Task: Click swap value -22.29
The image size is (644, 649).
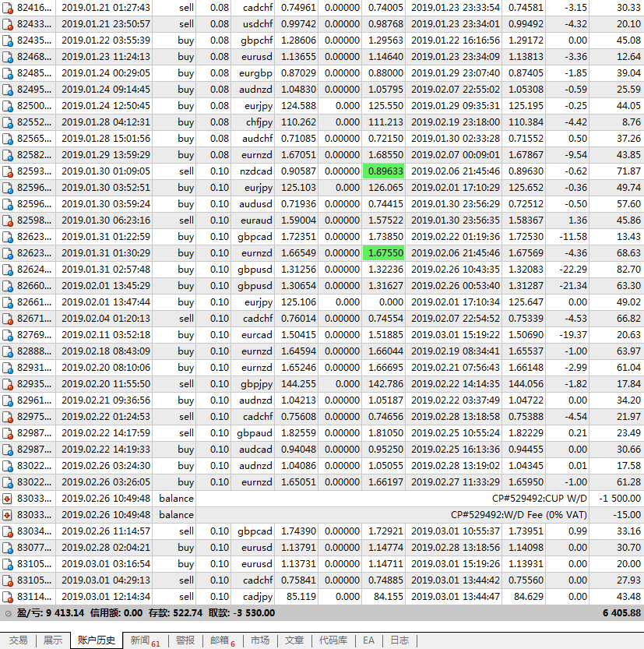Action: coord(573,270)
